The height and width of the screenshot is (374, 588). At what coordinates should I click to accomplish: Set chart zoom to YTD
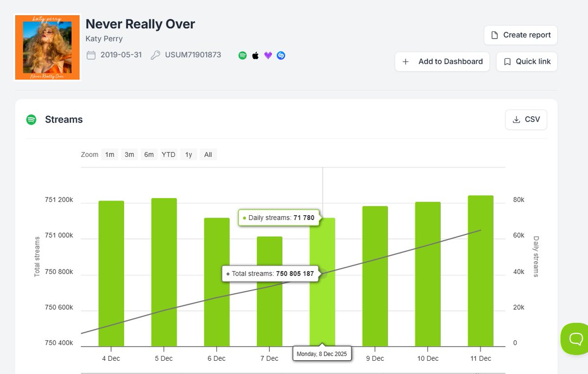(x=169, y=154)
